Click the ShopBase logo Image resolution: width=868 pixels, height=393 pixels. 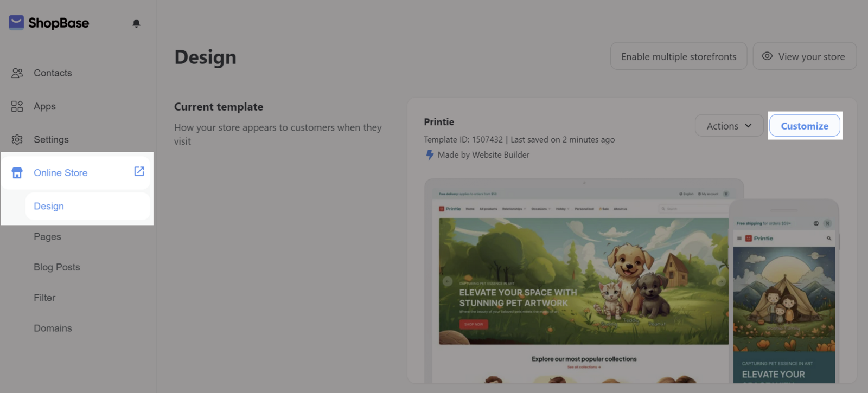[49, 23]
